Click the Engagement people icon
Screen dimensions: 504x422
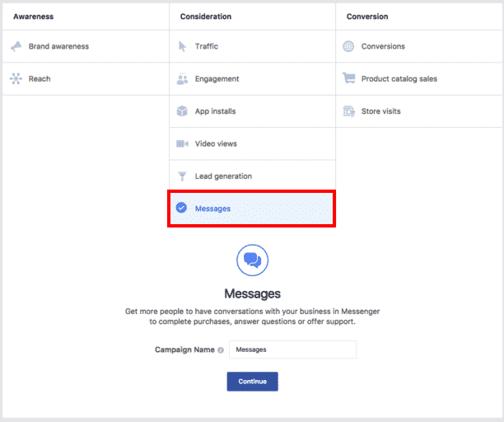[x=182, y=79]
